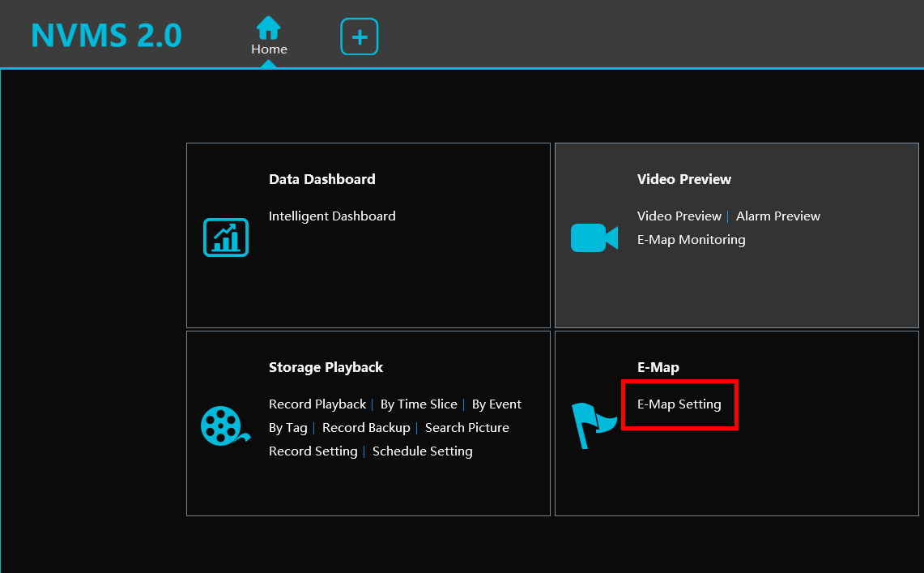Select playback By Event
This screenshot has height=573, width=924.
click(x=496, y=404)
